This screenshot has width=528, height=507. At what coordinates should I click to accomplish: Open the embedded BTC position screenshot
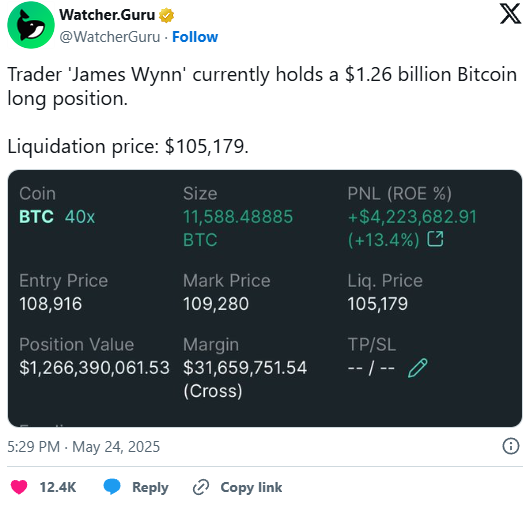pos(265,298)
